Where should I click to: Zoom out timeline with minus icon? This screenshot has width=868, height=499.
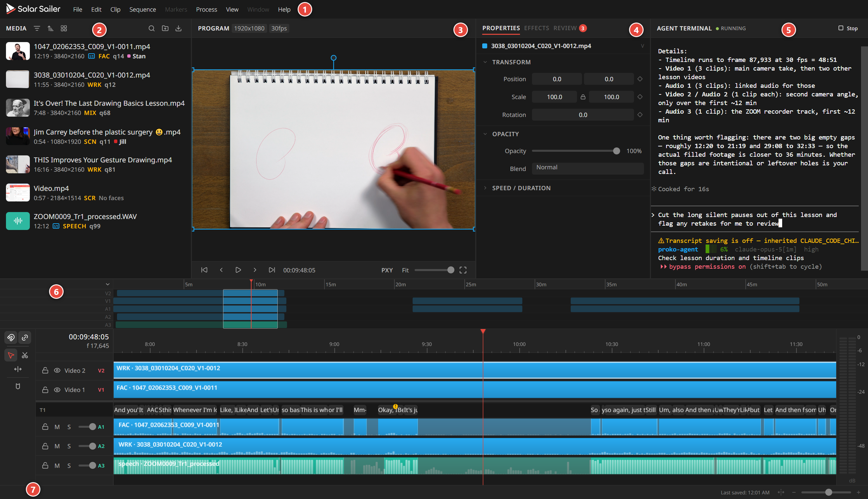tap(794, 492)
